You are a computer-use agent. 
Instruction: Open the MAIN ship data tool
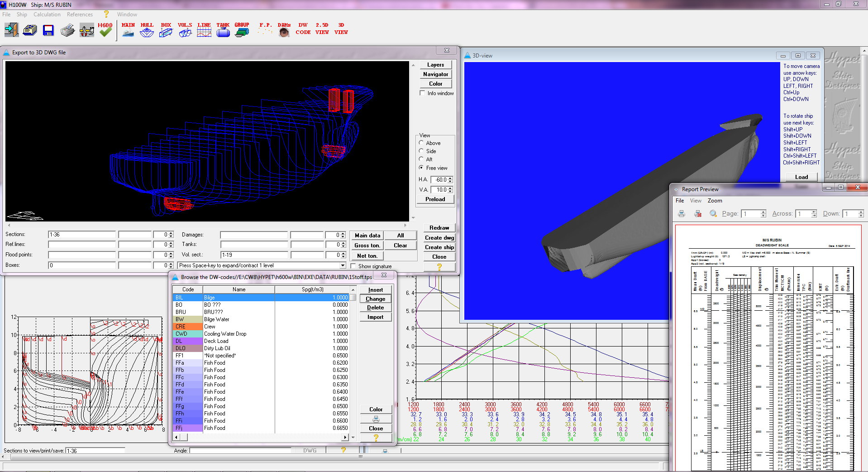128,30
